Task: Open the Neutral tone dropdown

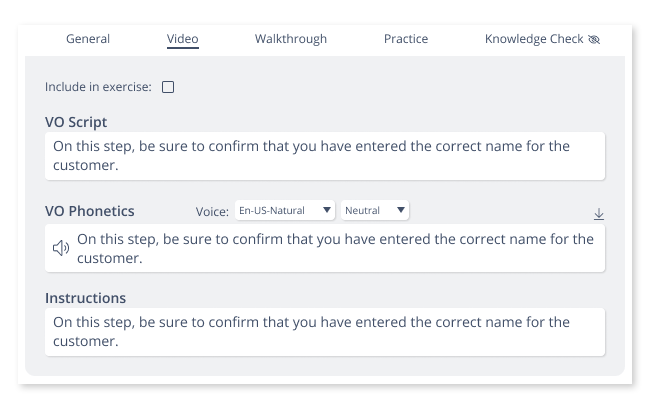Action: (x=375, y=210)
